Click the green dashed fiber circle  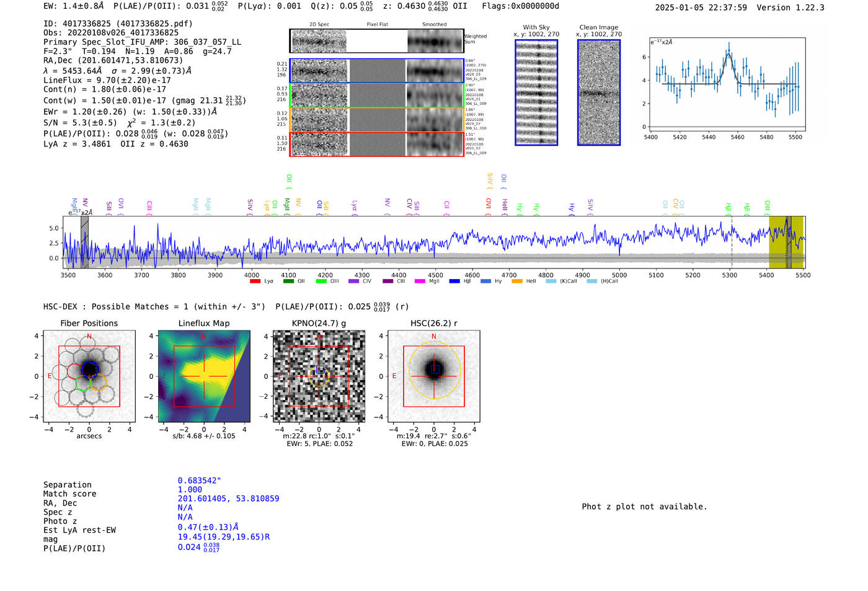(x=83, y=383)
